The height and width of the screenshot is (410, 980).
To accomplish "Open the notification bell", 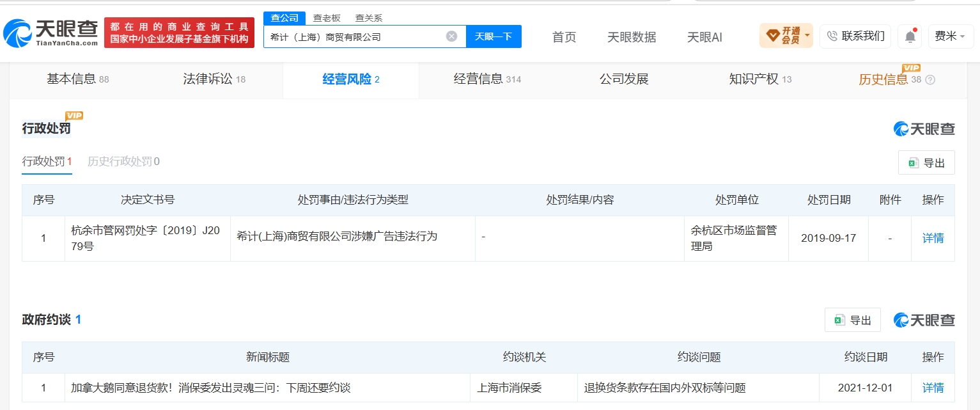I will click(910, 36).
